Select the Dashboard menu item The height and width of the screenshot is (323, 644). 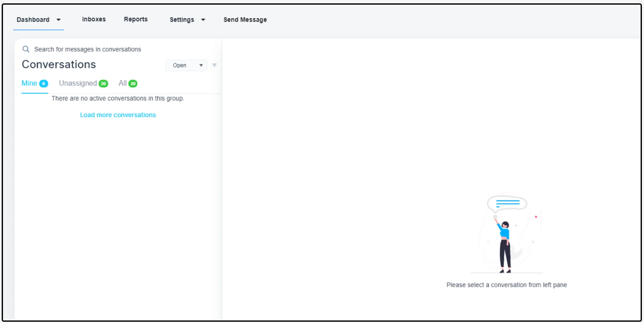click(33, 20)
